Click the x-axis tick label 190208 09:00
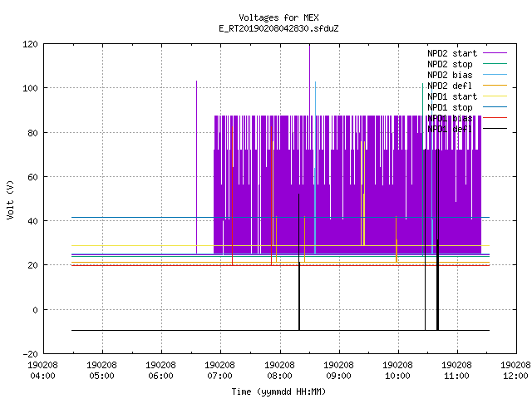Screen dimensions: 532x399 click(x=338, y=371)
